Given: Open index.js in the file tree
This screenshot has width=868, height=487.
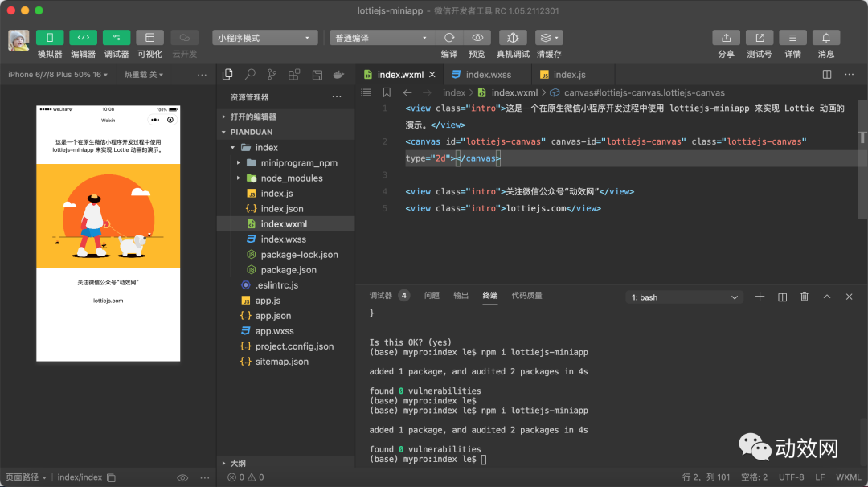Looking at the screenshot, I should pyautogui.click(x=285, y=193).
